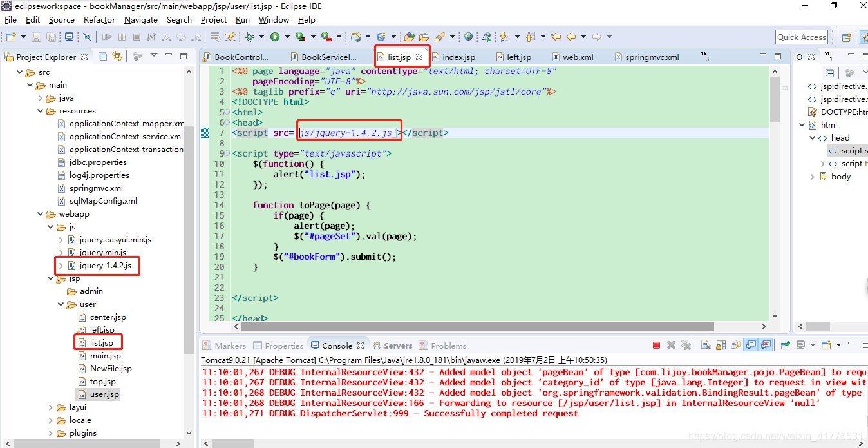Click Remove Launch gray X in Console
Screen dimensions: 868x448
(671, 346)
